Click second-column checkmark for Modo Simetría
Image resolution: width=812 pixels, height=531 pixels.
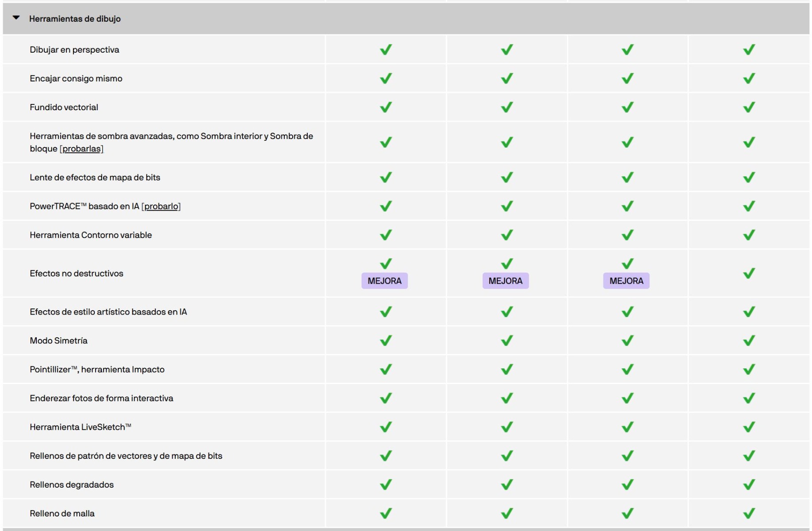507,341
